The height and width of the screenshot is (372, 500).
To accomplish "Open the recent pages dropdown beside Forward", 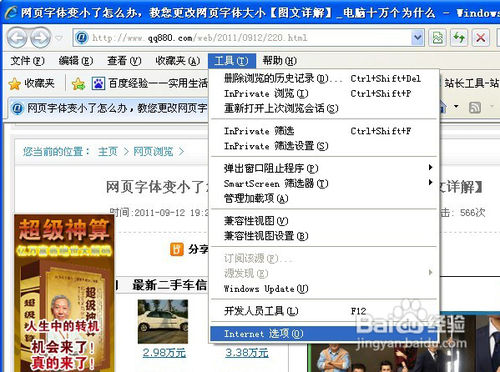I will (x=59, y=38).
